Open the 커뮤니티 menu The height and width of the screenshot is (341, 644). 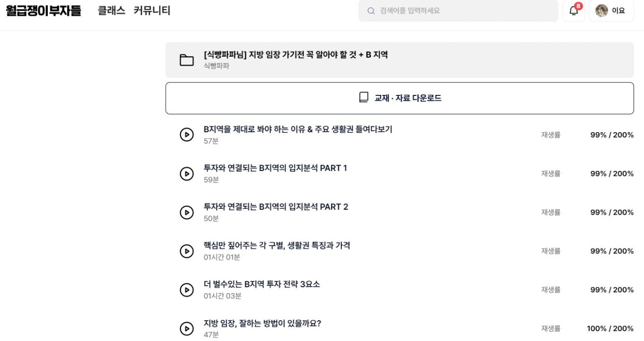coord(152,10)
